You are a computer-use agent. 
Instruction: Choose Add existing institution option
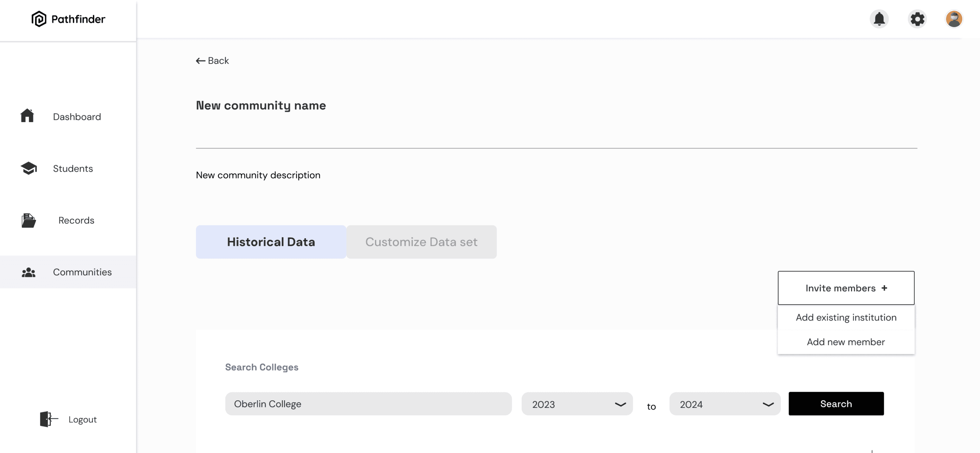tap(846, 318)
